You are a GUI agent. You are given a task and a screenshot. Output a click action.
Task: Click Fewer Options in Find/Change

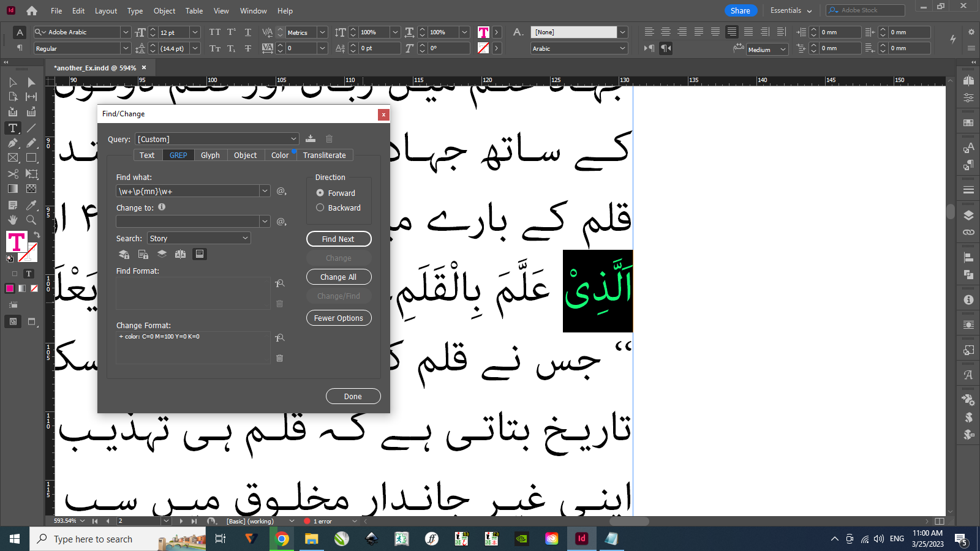(339, 318)
